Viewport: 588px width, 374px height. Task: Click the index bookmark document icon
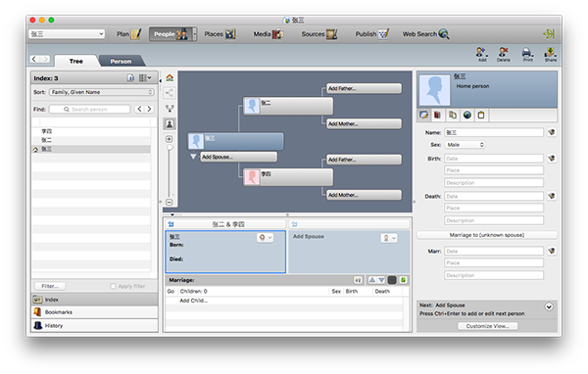coord(130,78)
